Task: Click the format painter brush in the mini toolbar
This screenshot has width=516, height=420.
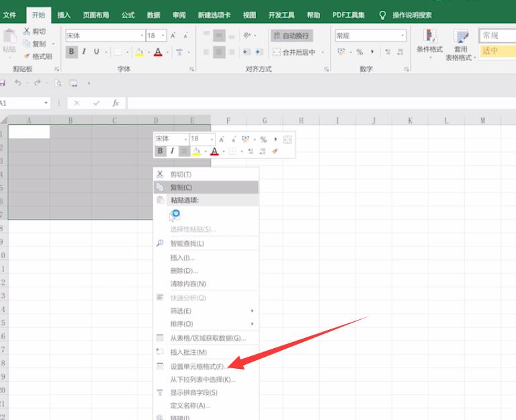Action: 275,151
